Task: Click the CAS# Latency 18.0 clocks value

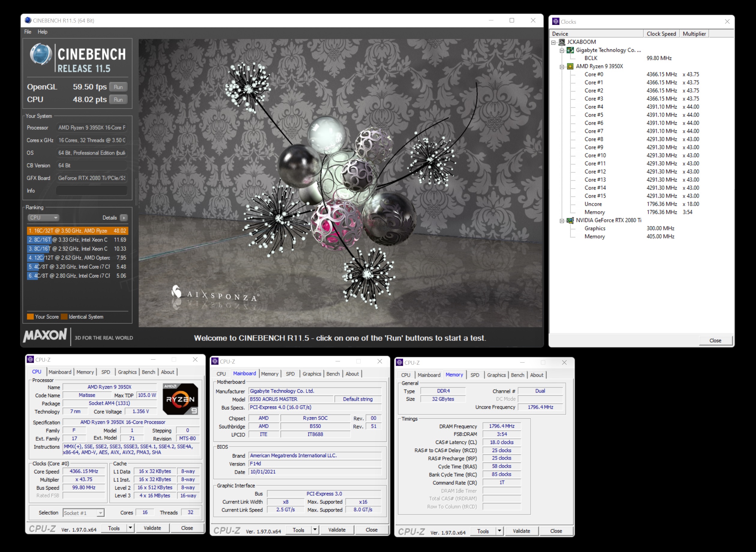Action: [x=502, y=442]
